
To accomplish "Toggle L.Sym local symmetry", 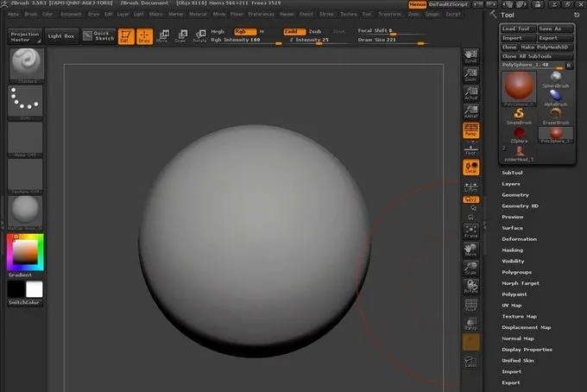I will 470,187.
